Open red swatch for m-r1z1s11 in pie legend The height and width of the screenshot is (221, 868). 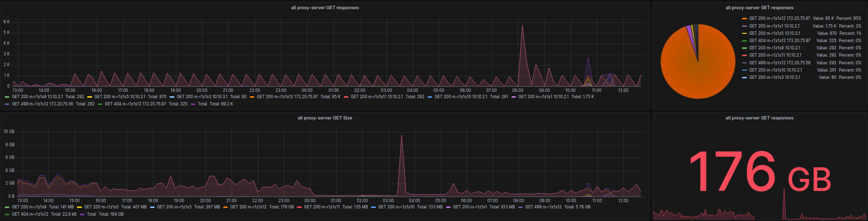(744, 55)
